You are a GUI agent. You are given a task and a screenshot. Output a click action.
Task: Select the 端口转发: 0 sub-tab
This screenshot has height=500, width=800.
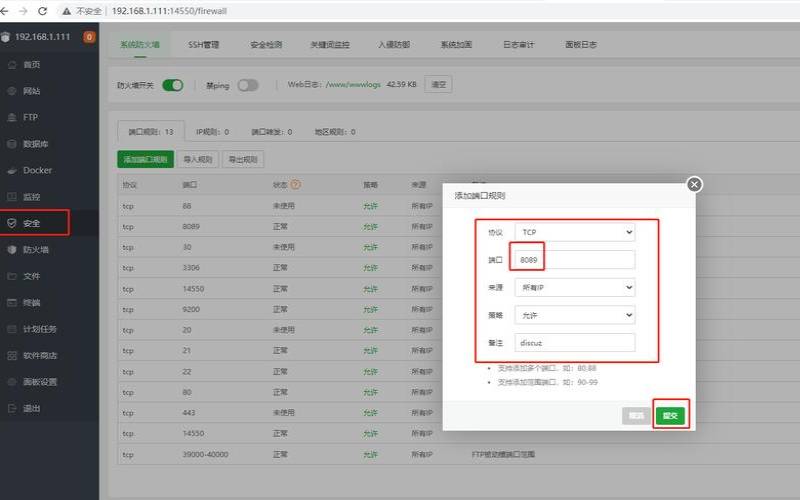(272, 132)
